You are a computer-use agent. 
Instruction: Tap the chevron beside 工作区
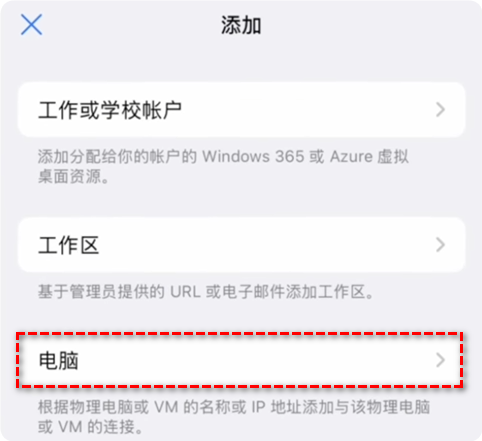point(440,245)
